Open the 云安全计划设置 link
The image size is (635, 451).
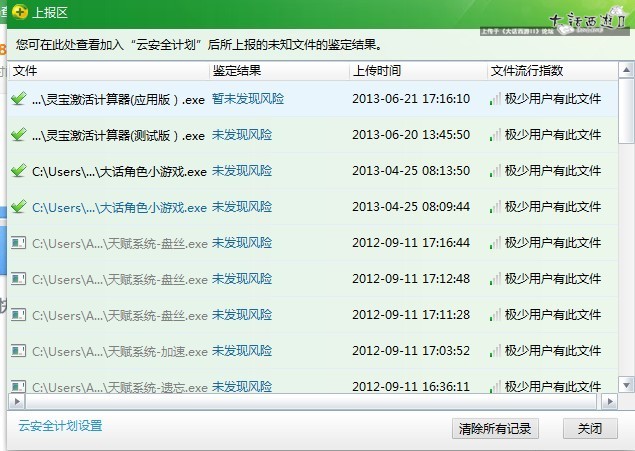[x=60, y=426]
